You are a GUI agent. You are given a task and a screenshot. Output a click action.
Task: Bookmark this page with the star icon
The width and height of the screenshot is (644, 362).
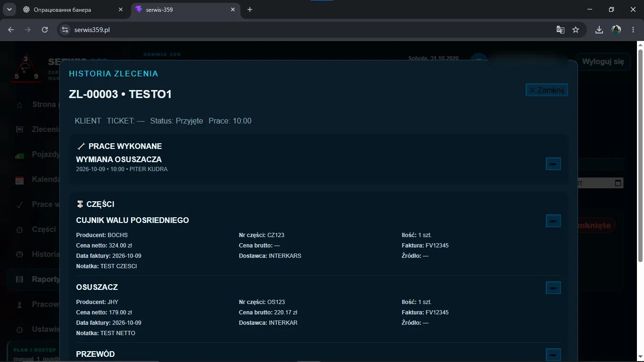[576, 30]
